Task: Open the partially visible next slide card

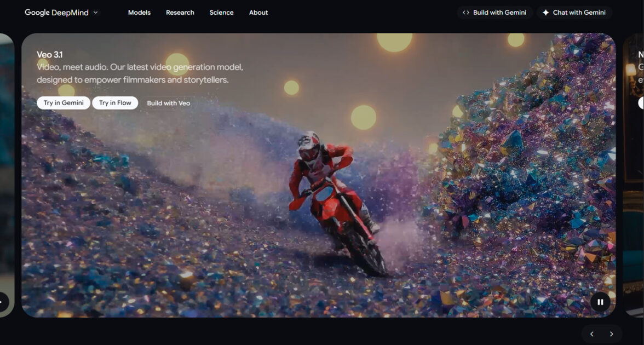Action: tap(633, 175)
